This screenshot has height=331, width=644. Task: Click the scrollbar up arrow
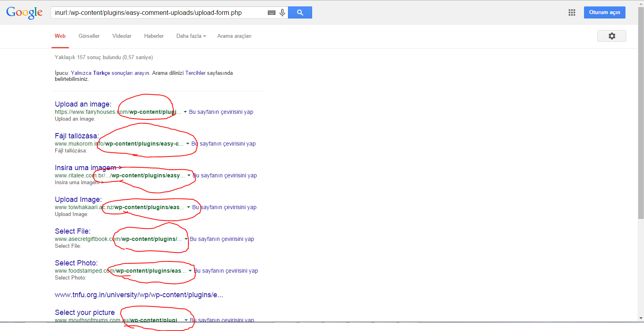pos(641,4)
